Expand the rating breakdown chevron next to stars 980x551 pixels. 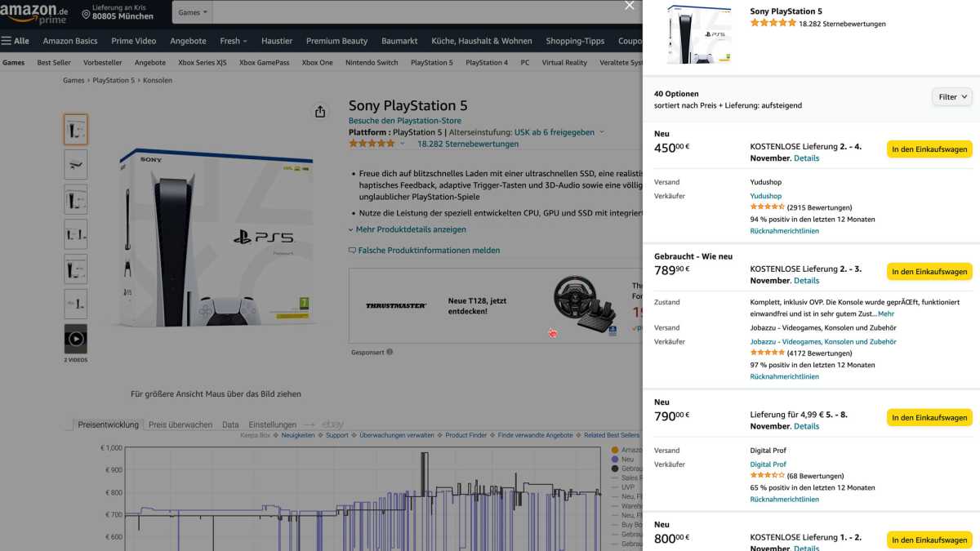click(x=402, y=144)
